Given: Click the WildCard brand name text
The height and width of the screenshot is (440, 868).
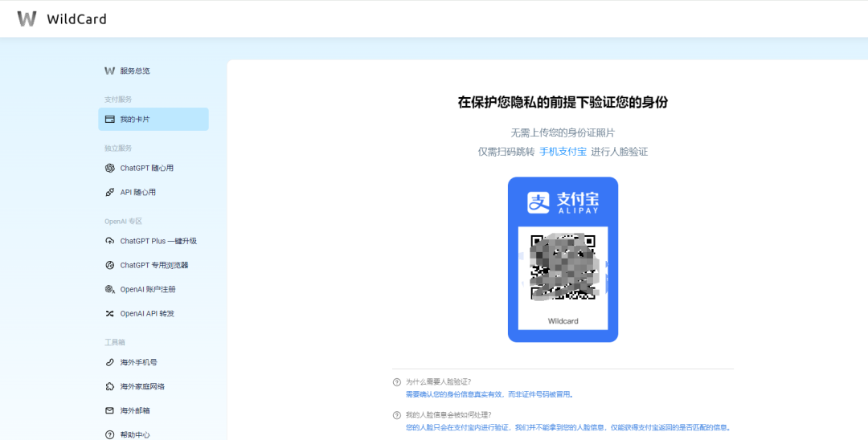Looking at the screenshot, I should click(x=76, y=19).
